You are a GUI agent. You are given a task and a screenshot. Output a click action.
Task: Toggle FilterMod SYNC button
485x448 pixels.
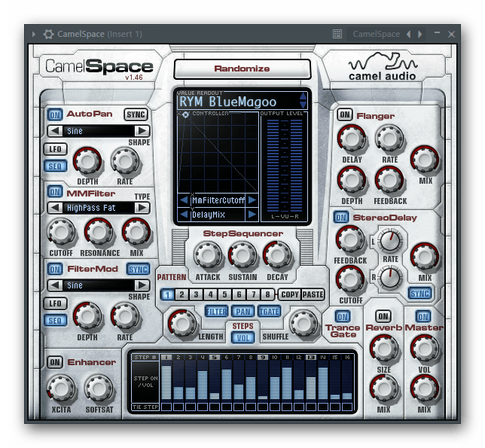pos(138,270)
